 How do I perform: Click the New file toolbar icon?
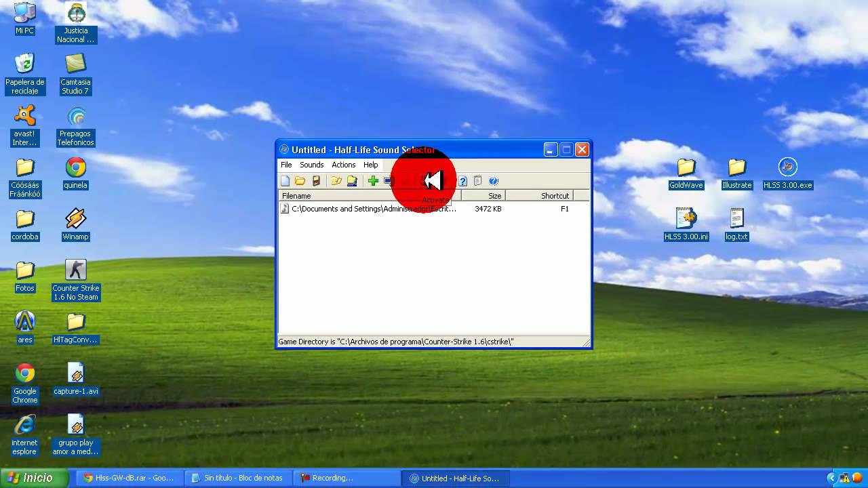285,181
